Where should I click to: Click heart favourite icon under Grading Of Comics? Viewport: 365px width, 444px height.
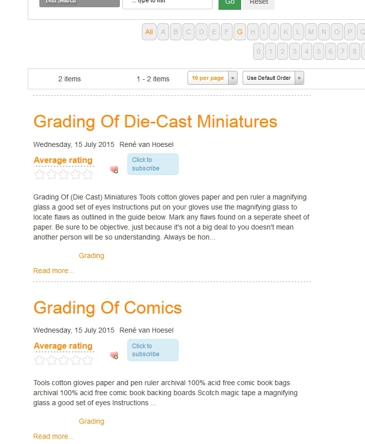[x=114, y=355]
